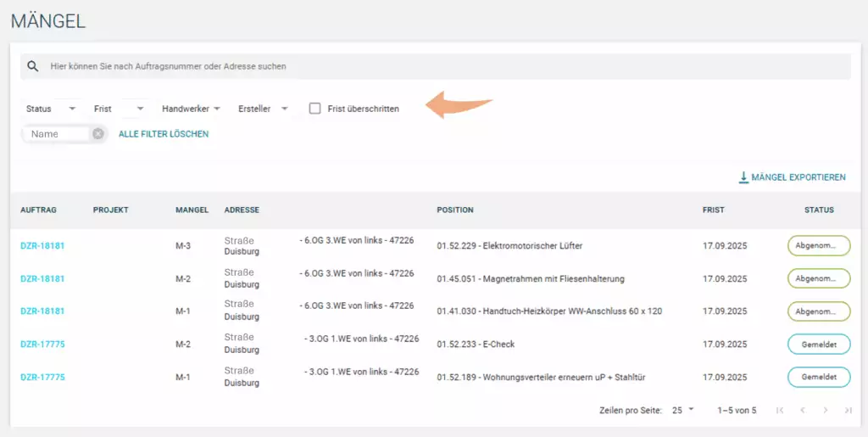The height and width of the screenshot is (437, 868).
Task: Enable the Frist überschritten checkbox
Action: tap(314, 109)
